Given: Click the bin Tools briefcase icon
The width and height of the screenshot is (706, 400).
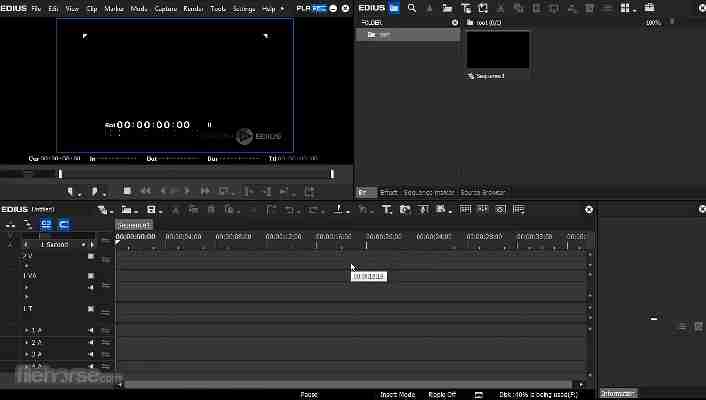Looking at the screenshot, I should point(649,8).
